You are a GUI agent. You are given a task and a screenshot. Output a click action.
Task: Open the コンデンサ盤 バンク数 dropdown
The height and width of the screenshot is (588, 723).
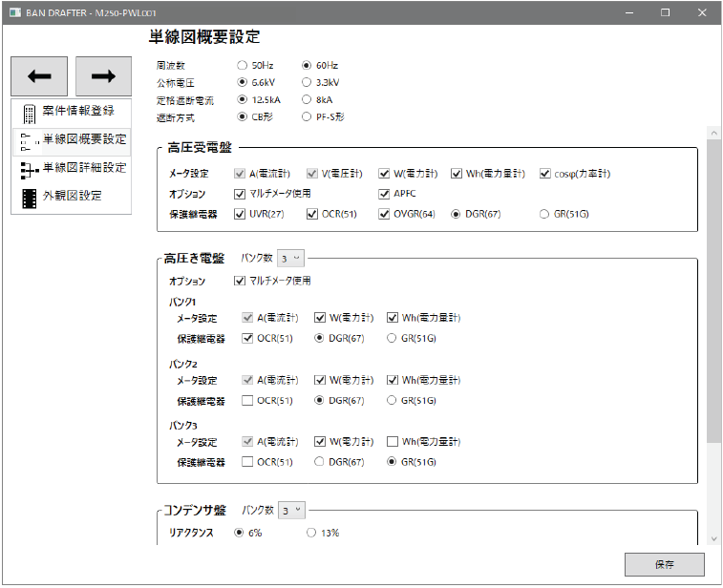pos(292,511)
